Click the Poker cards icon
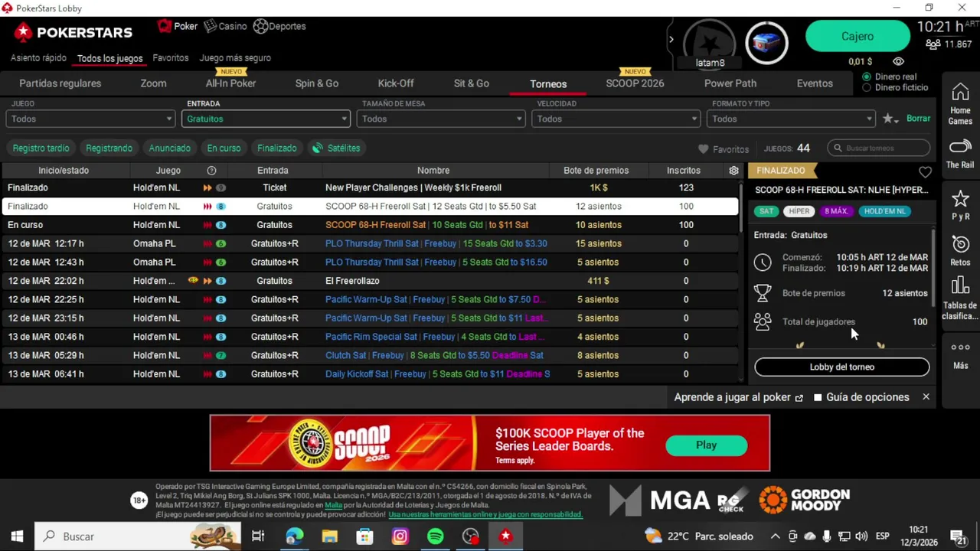Viewport: 980px width, 551px height. click(x=165, y=26)
